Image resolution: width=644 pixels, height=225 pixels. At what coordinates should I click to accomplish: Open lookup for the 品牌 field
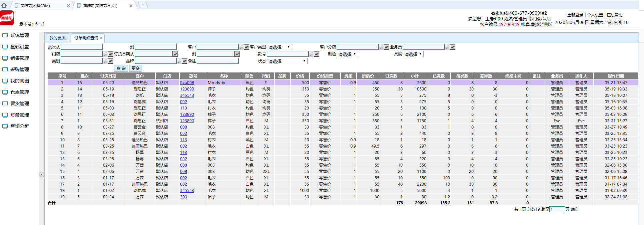[x=179, y=61]
